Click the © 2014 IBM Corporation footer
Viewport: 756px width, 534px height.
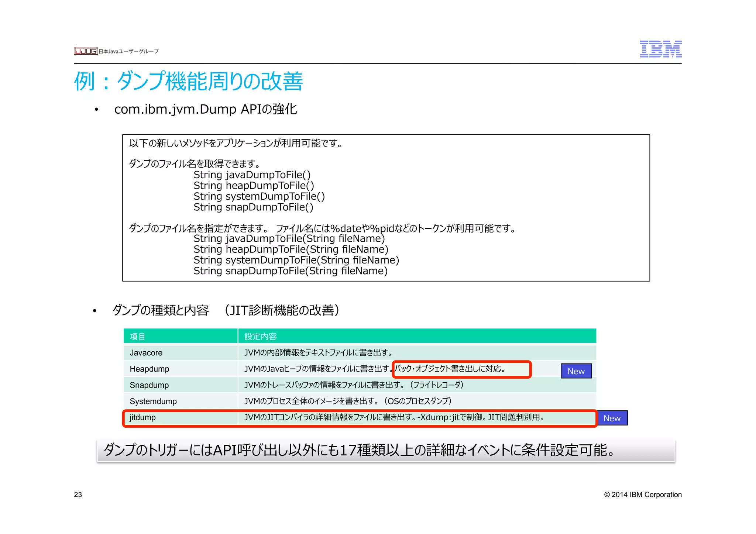(643, 495)
